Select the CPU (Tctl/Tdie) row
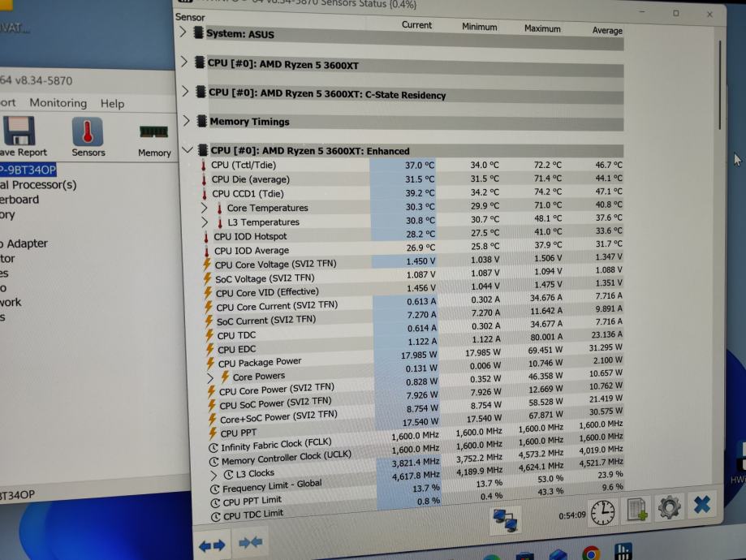This screenshot has height=560, width=746. point(412,165)
